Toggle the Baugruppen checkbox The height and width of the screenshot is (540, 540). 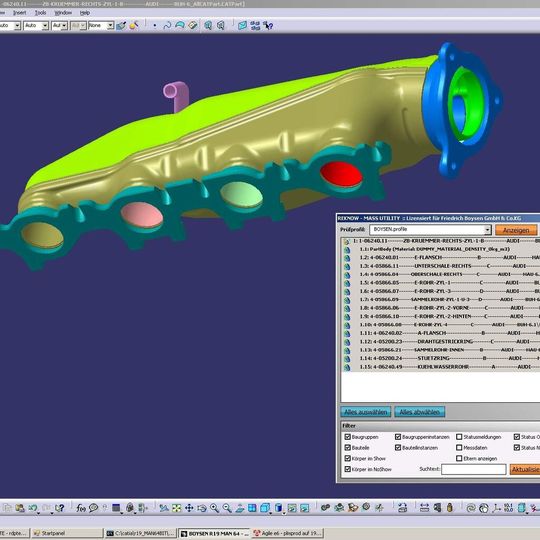point(347,437)
